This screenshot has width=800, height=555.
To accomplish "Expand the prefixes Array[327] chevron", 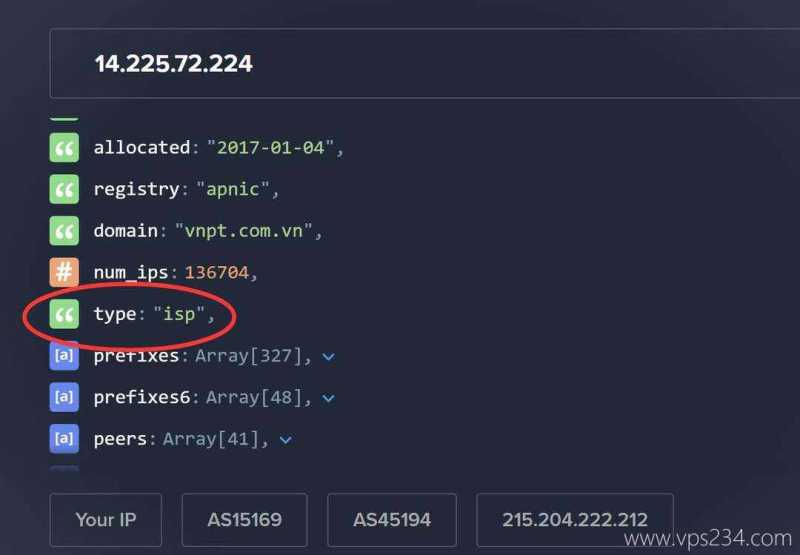I will coord(329,357).
